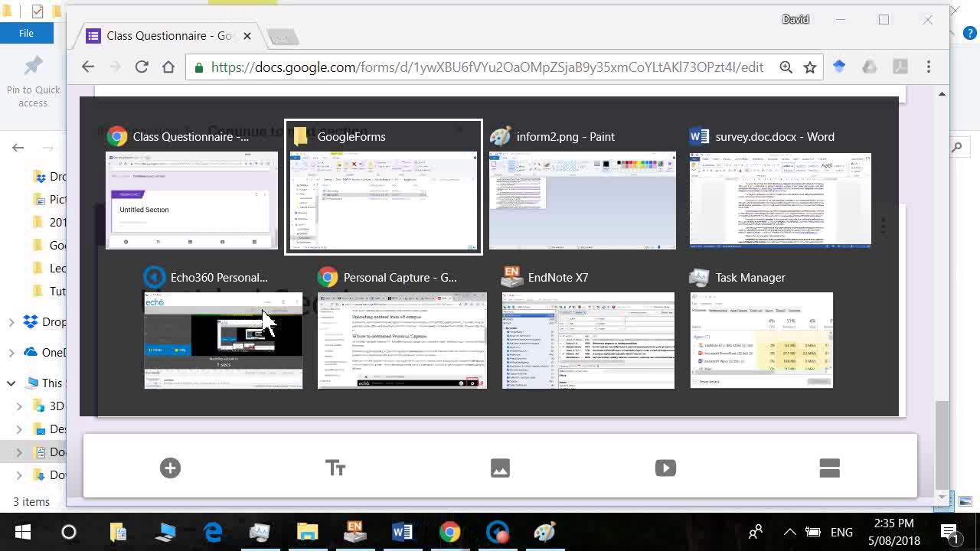Screen dimensions: 980x551
Task: Open the Chrome three-dot menu
Action: pos(929,67)
